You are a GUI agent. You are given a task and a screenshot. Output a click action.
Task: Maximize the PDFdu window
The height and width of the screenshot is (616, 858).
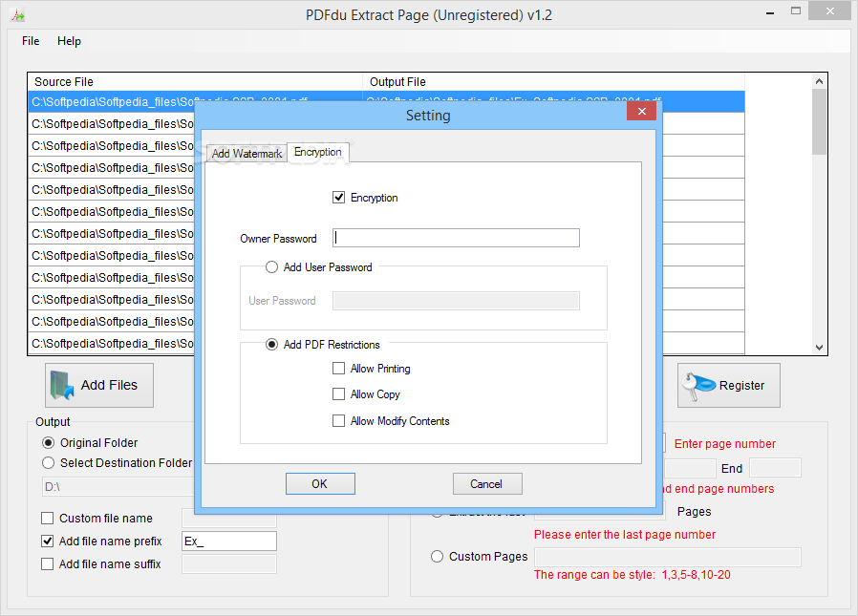796,11
